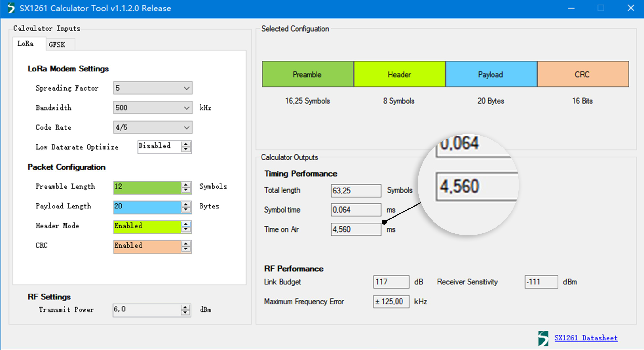Click the CRC section color bar
644x350 pixels.
582,74
